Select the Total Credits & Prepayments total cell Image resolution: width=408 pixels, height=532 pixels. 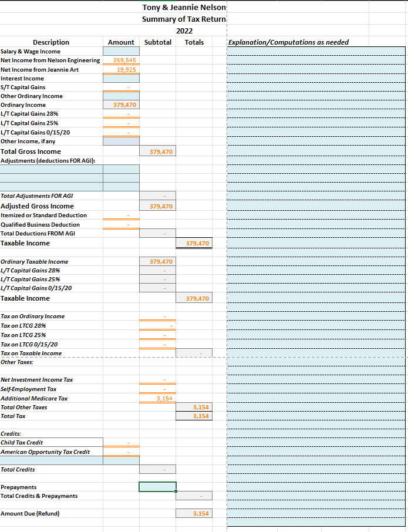(x=194, y=496)
